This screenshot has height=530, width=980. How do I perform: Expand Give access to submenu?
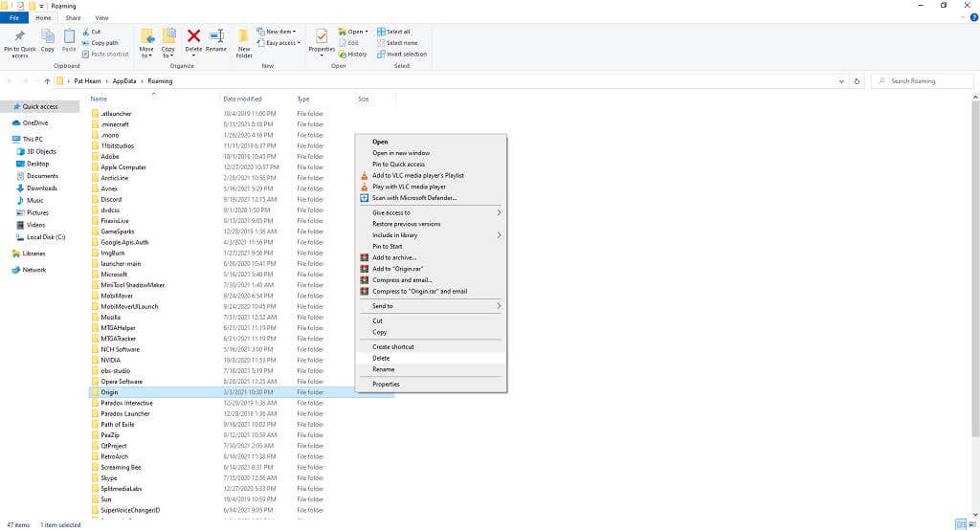pos(431,212)
